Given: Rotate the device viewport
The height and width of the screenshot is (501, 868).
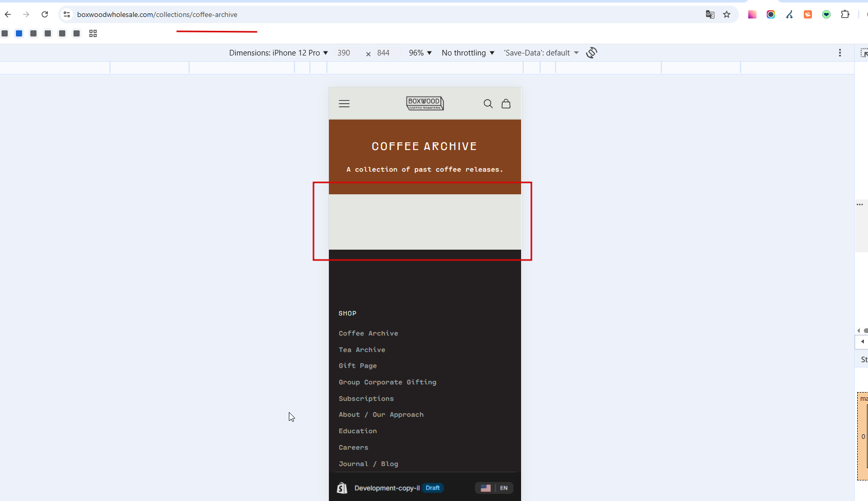Looking at the screenshot, I should click(x=592, y=53).
